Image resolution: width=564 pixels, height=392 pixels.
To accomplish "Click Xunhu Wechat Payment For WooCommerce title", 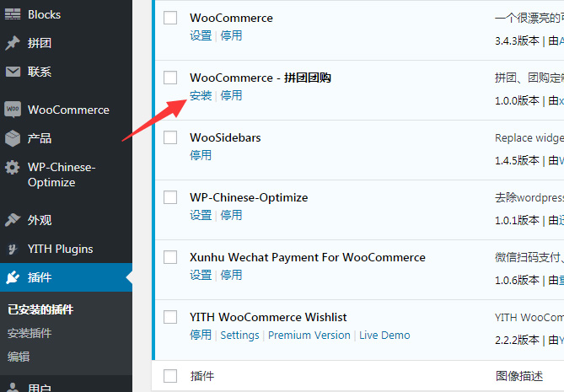I will (308, 257).
